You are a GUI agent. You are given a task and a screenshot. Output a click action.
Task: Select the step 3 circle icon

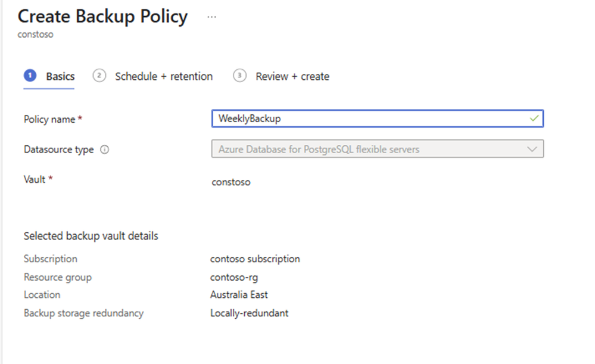[x=239, y=76]
